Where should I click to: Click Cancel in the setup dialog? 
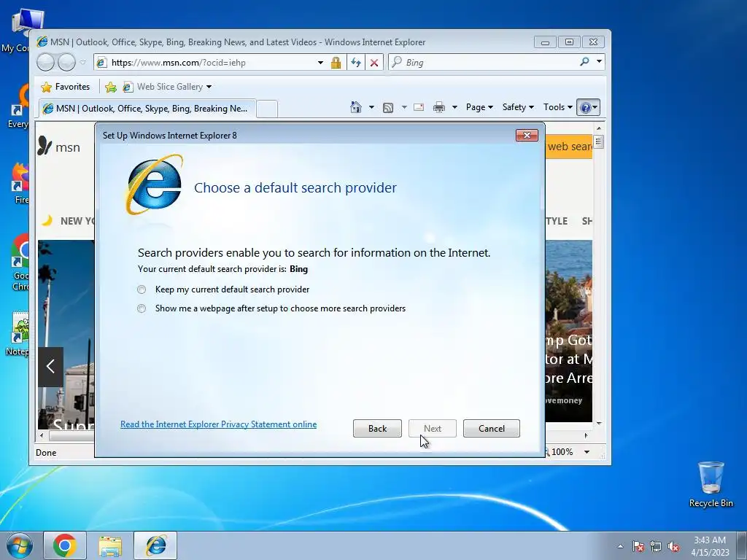coord(491,429)
